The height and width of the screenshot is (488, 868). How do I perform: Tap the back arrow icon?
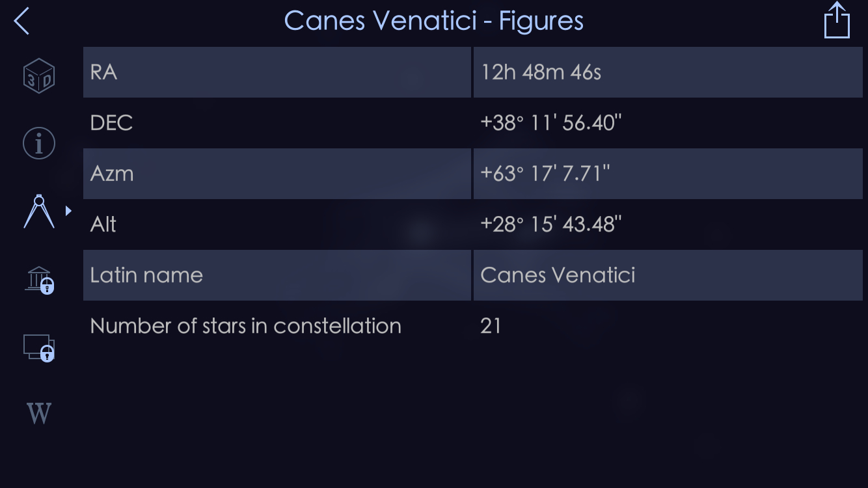click(x=22, y=21)
